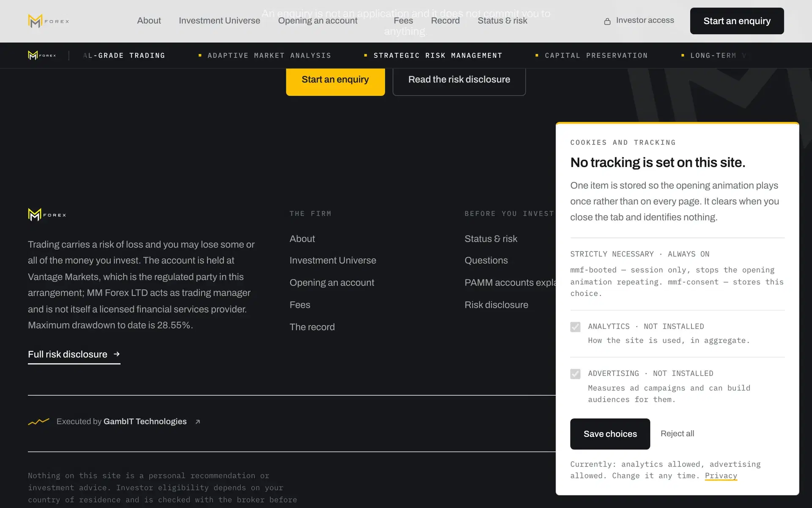Click the GambIT chart line icon
The width and height of the screenshot is (812, 508).
(x=38, y=421)
